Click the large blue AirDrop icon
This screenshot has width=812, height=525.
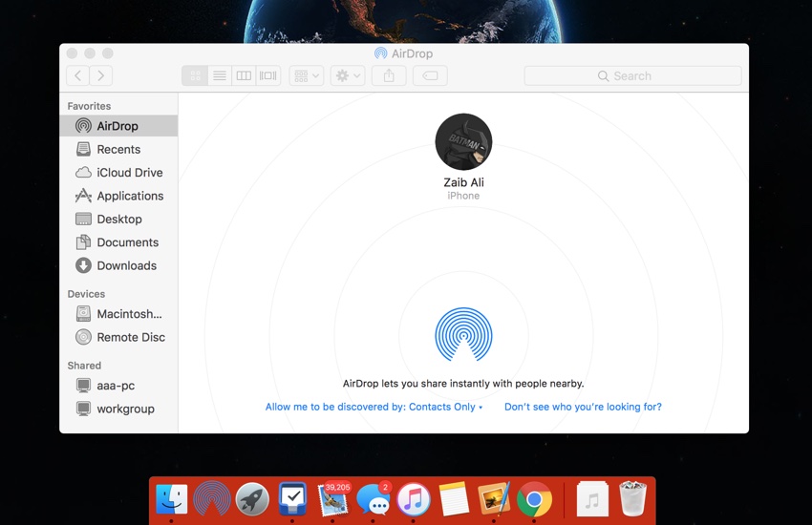coord(463,334)
